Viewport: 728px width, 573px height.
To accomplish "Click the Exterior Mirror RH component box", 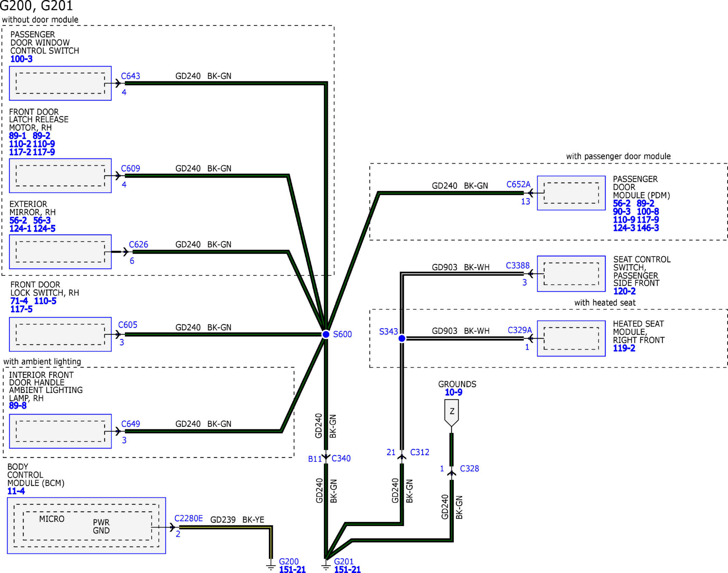I will 60,252.
